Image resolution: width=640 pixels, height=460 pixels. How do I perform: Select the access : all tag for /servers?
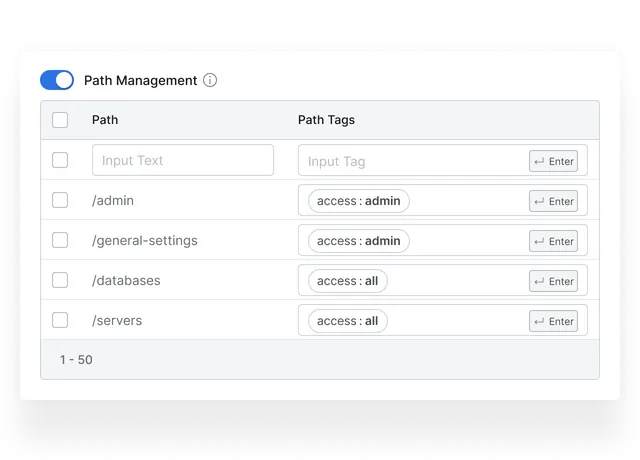pyautogui.click(x=348, y=321)
